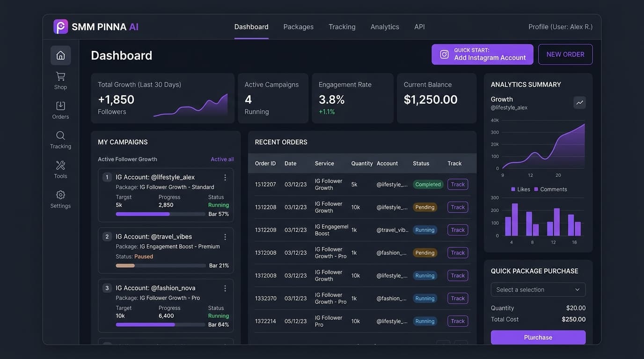
Task: Click the Order ID column header
Action: [x=265, y=164]
